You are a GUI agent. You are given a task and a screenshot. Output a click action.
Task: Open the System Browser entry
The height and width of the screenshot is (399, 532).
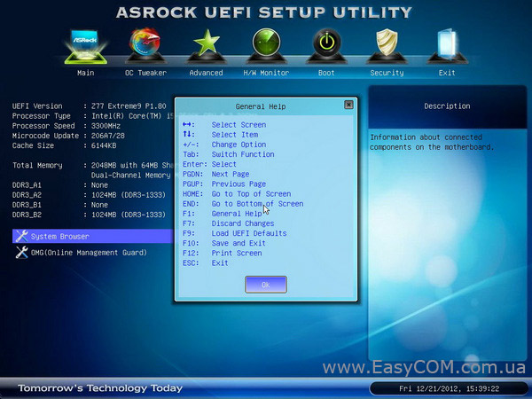coord(92,236)
